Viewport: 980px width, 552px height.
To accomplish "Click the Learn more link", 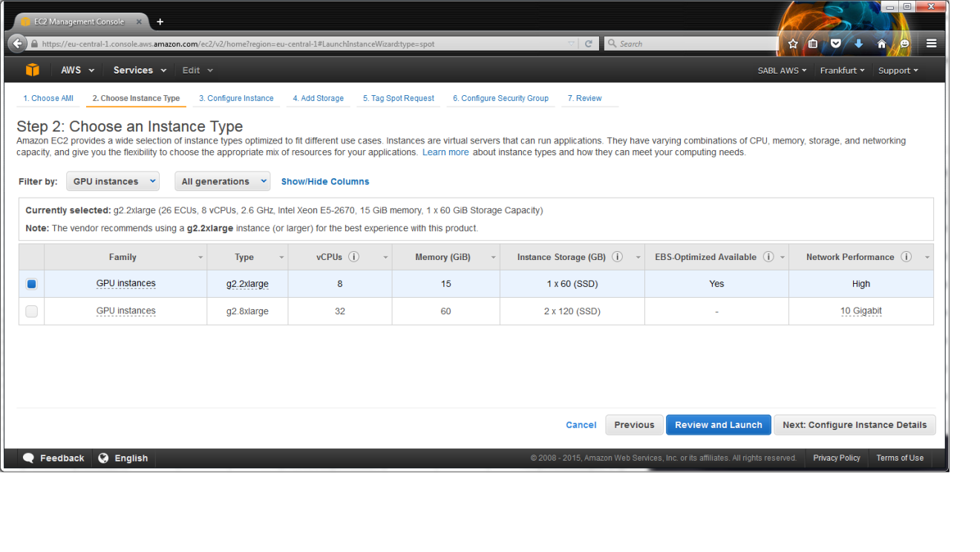I will coord(445,152).
